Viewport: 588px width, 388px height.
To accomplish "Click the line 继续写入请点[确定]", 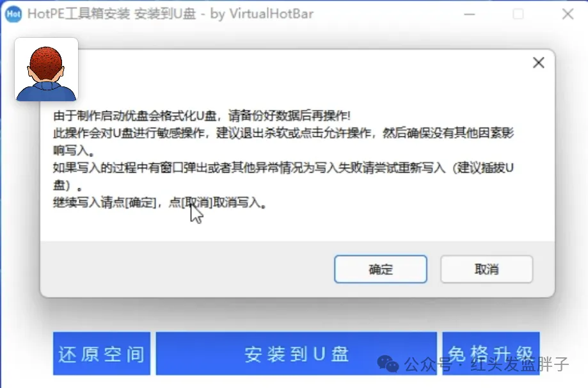I will click(x=160, y=202).
